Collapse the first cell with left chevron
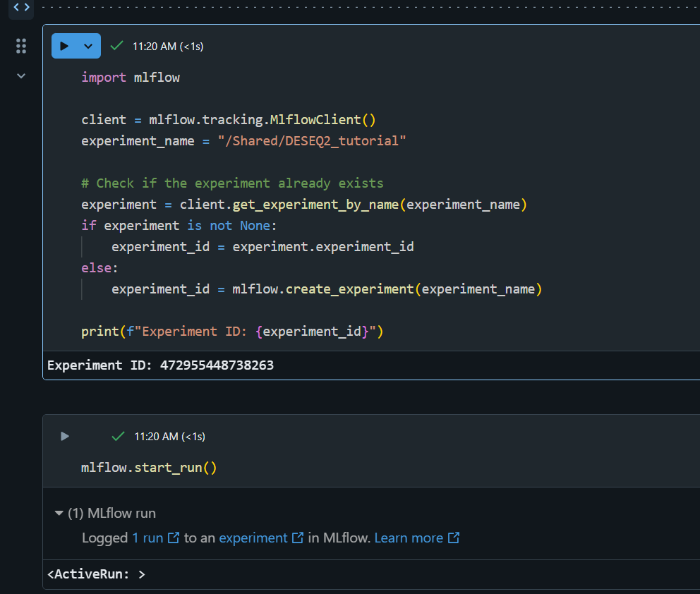This screenshot has height=594, width=700. point(21,76)
